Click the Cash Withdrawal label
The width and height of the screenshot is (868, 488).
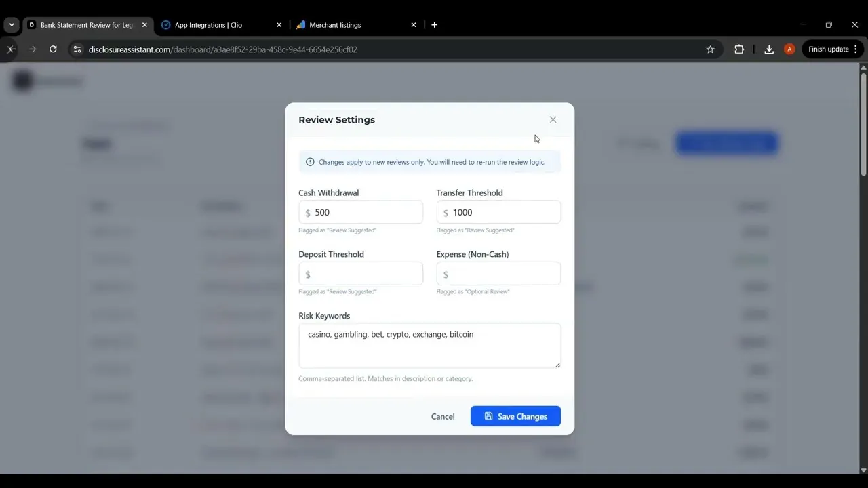point(328,192)
